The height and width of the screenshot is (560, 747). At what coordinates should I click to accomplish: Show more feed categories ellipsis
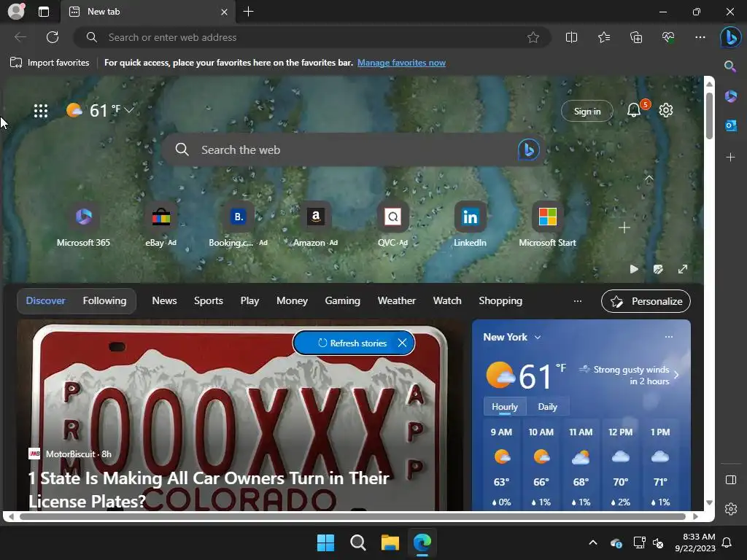point(578,301)
